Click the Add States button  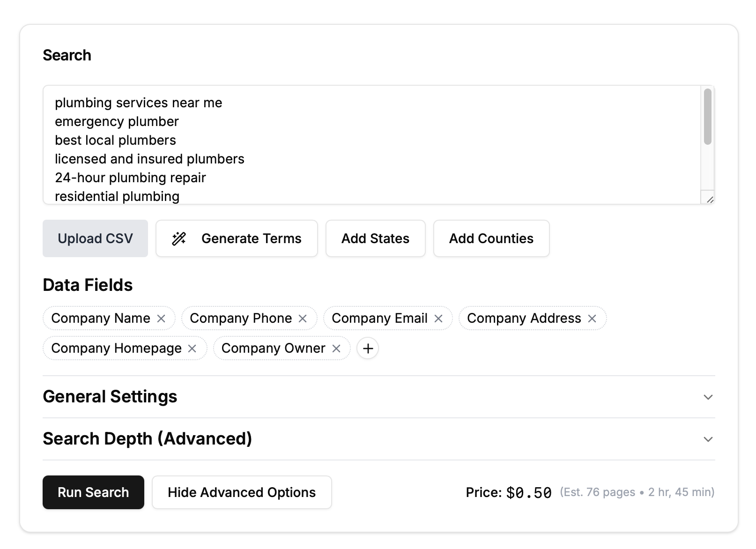coord(375,238)
